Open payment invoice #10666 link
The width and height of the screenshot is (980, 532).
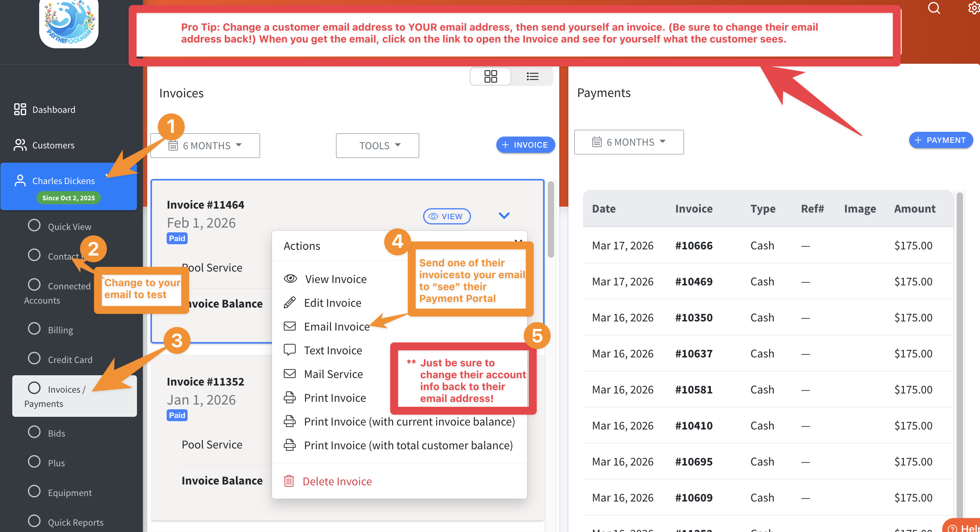click(693, 245)
